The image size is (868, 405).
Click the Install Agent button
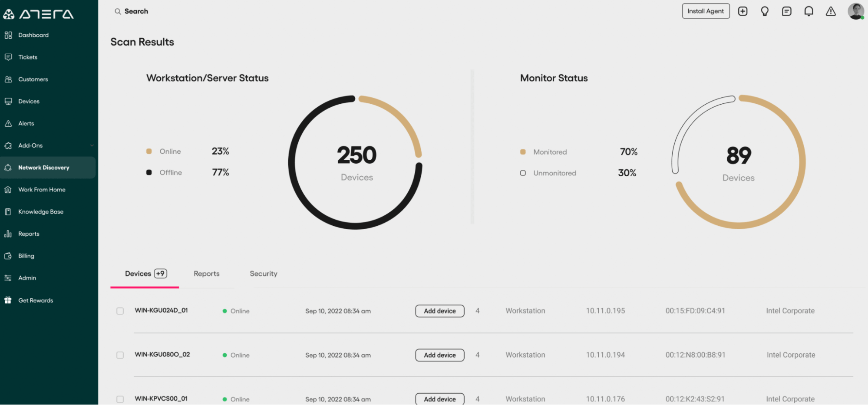[x=706, y=11]
